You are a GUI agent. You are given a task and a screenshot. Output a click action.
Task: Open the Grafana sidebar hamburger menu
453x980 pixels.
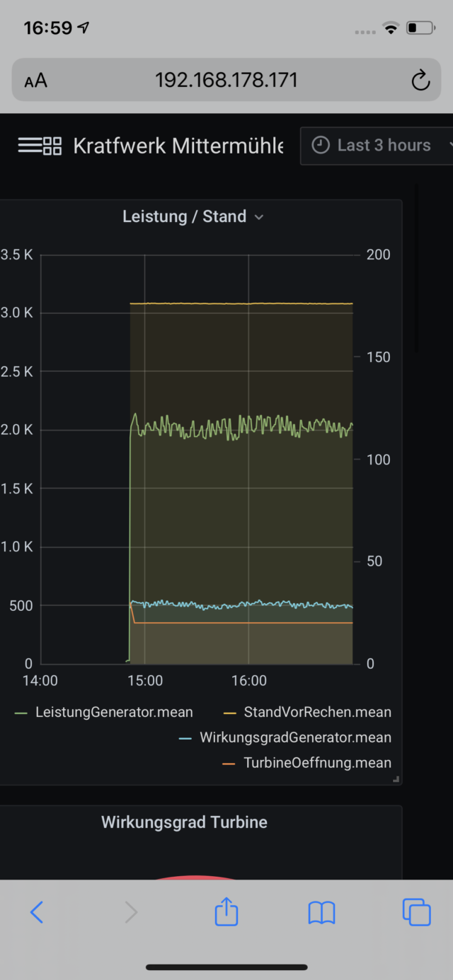(29, 146)
